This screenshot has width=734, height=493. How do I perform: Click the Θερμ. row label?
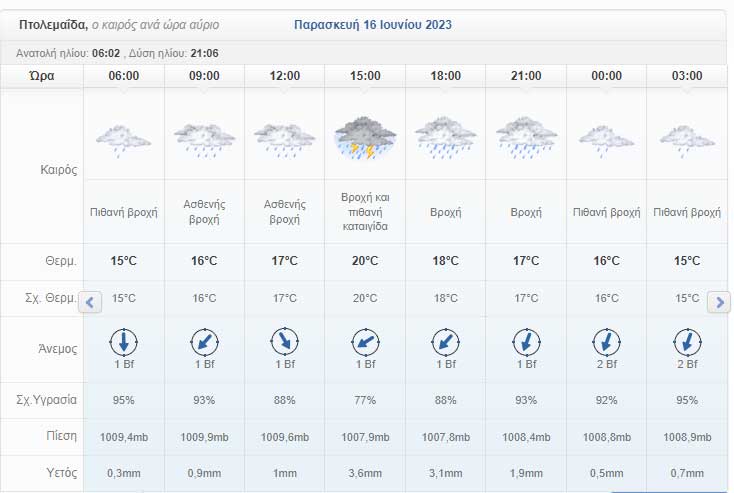point(61,261)
